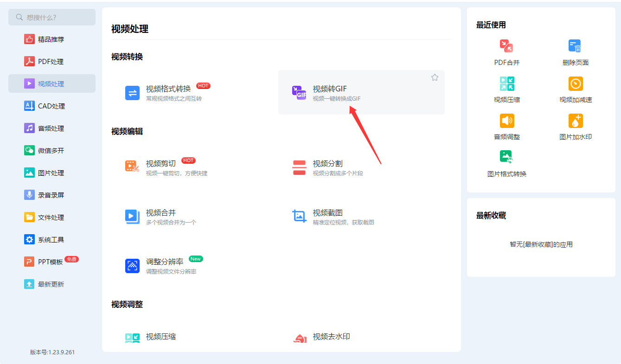View 最新更新 in sidebar
Image resolution: width=621 pixels, height=364 pixels.
pos(52,284)
